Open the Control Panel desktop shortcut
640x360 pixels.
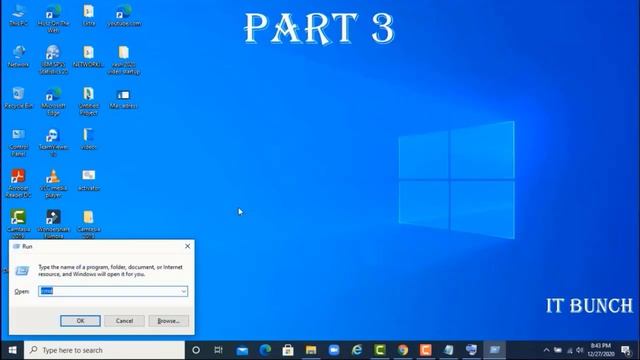coord(18,142)
